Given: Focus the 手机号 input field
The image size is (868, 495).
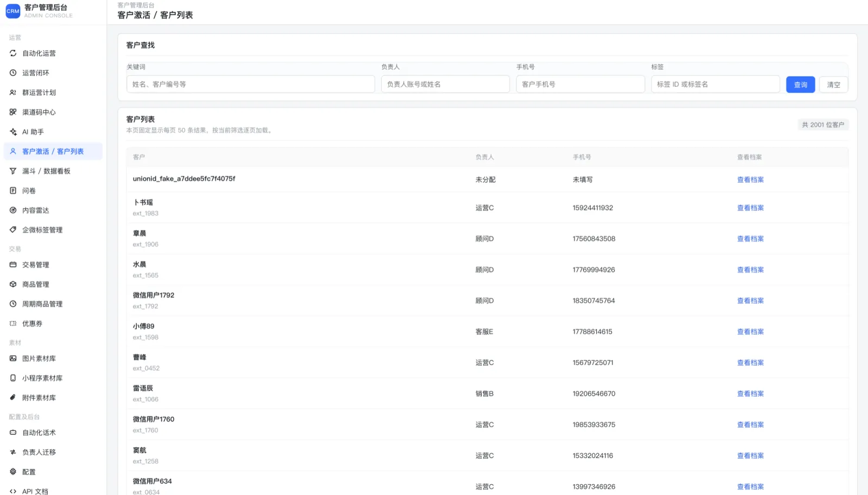Looking at the screenshot, I should [x=580, y=84].
